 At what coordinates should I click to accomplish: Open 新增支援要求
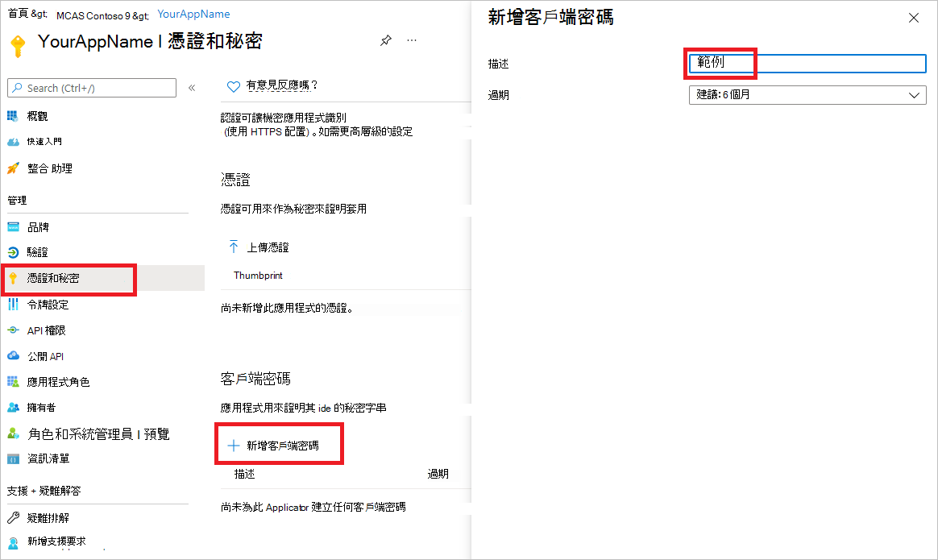point(56,541)
